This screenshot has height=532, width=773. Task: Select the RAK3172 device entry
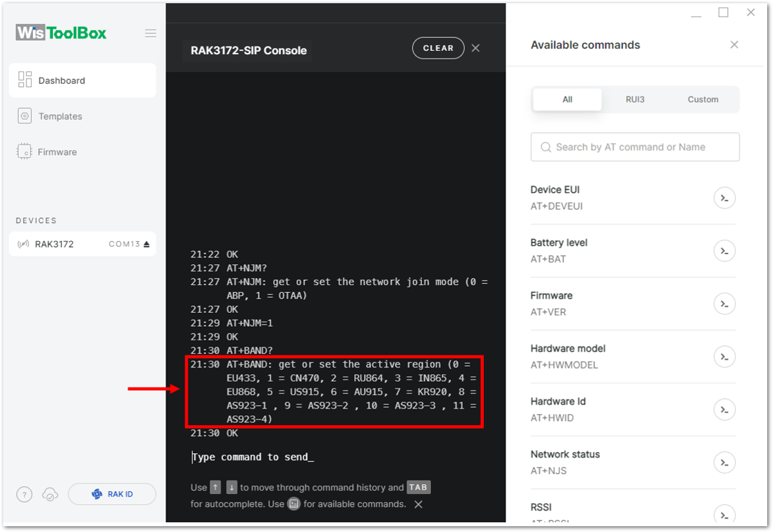(x=83, y=244)
